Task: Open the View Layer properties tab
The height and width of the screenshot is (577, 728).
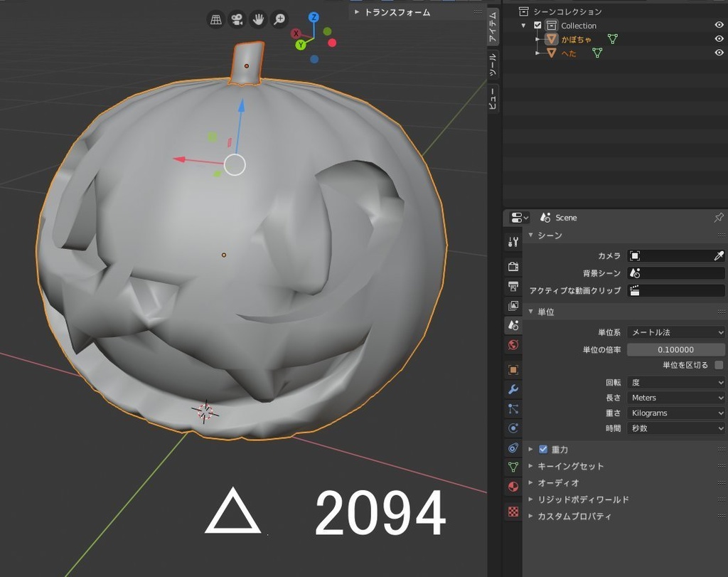Action: (513, 306)
